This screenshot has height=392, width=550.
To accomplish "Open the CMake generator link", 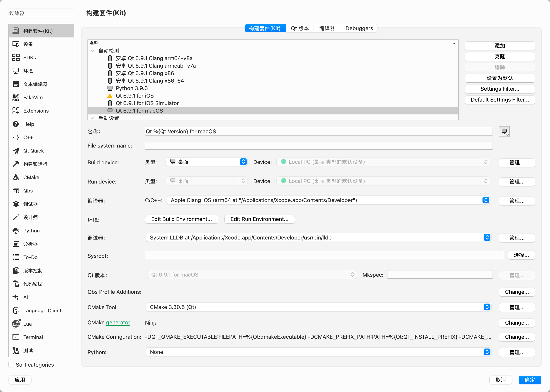I will [x=118, y=323].
